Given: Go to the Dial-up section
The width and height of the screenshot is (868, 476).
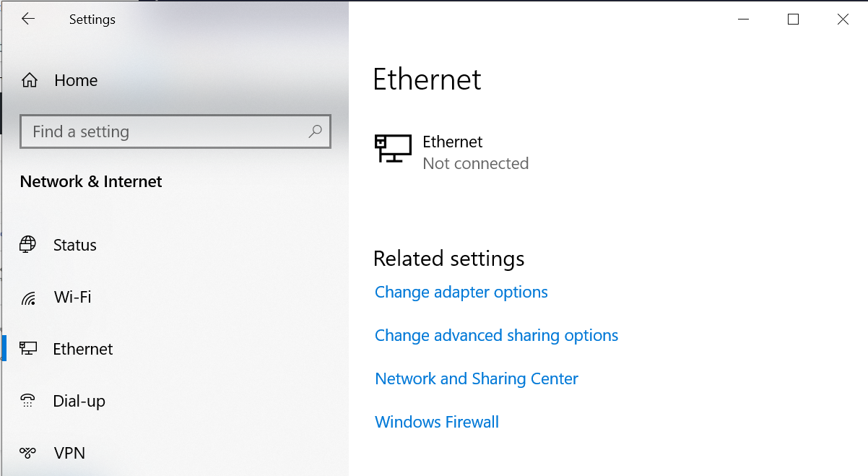Looking at the screenshot, I should 79,401.
